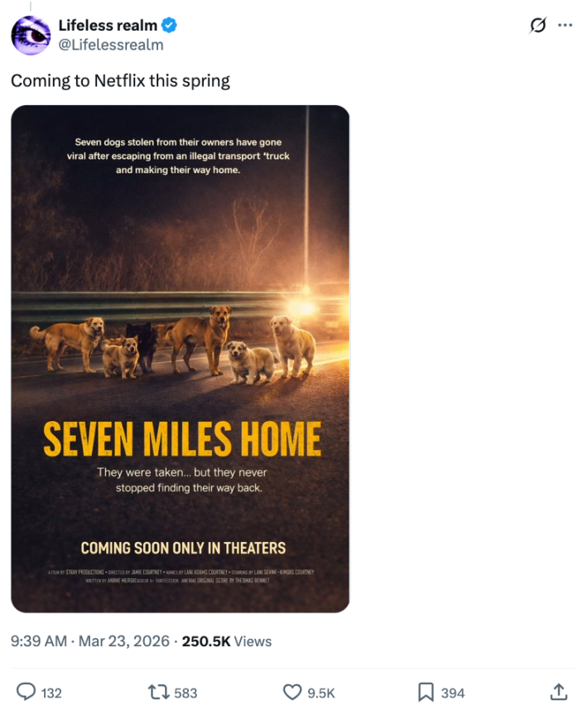The image size is (588, 715).
Task: View the 250.5K Views analytics
Action: click(227, 641)
